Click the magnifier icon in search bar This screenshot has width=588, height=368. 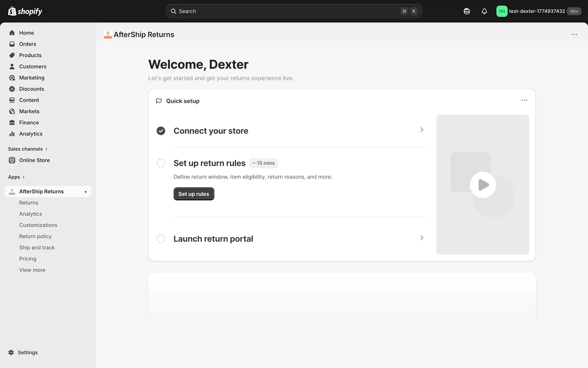(x=174, y=11)
